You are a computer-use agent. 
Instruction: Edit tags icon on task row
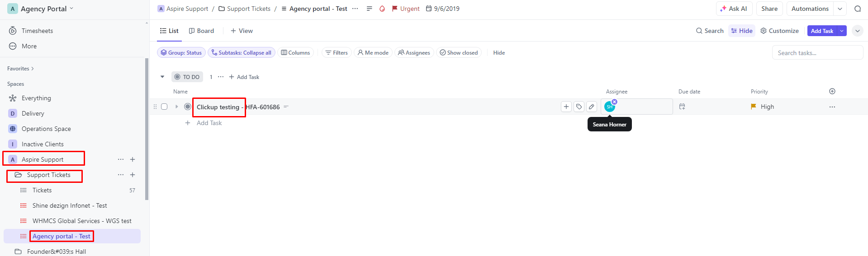pos(579,107)
